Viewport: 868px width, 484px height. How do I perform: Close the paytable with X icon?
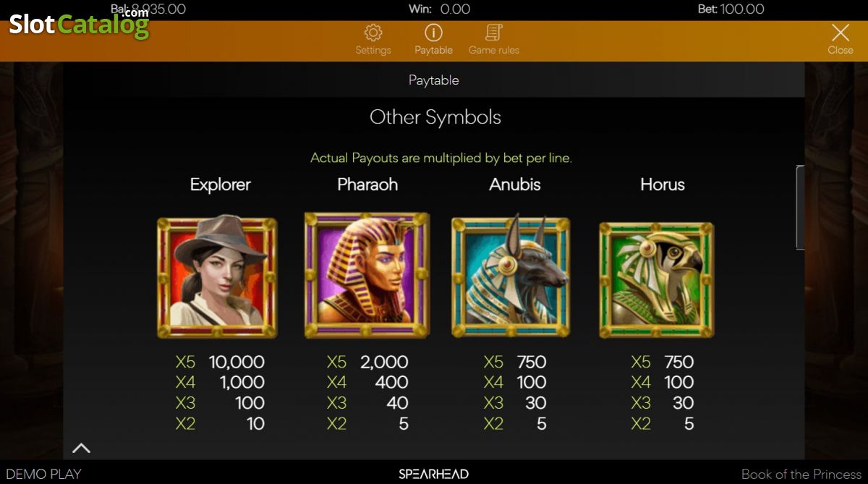[841, 33]
